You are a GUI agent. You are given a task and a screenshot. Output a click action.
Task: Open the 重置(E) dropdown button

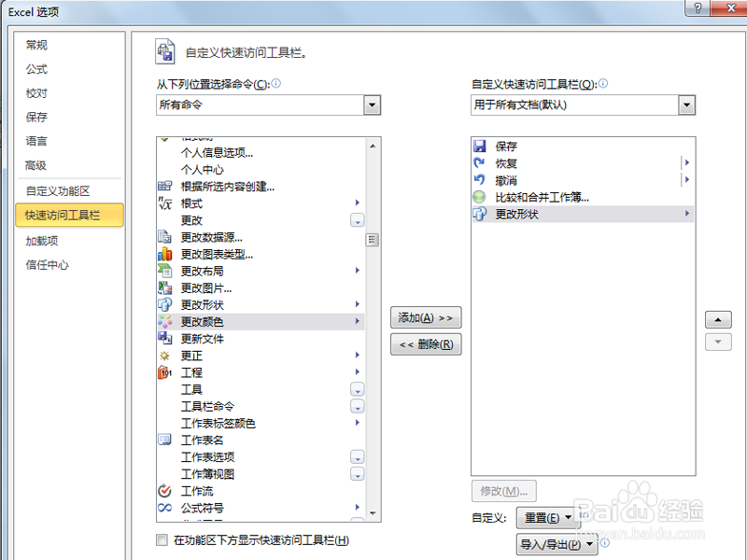(548, 518)
